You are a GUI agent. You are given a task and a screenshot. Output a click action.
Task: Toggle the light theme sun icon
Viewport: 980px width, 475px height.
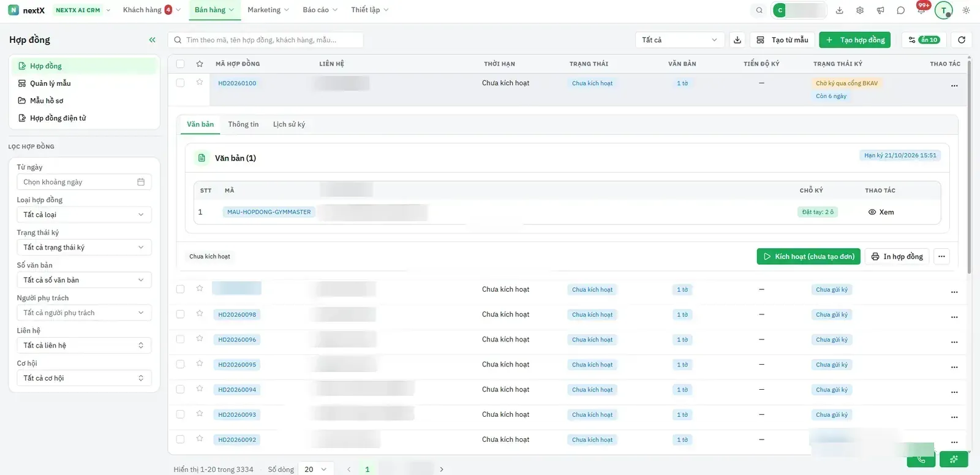click(966, 10)
